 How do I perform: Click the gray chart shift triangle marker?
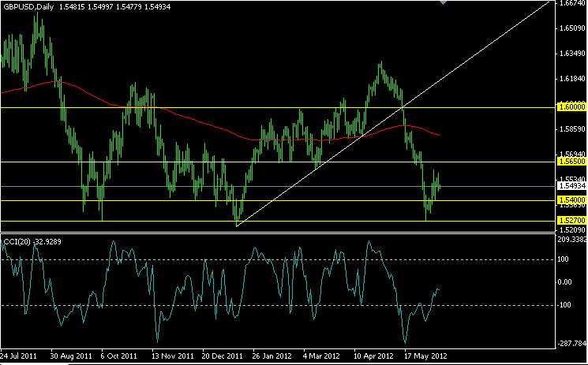click(x=444, y=2)
